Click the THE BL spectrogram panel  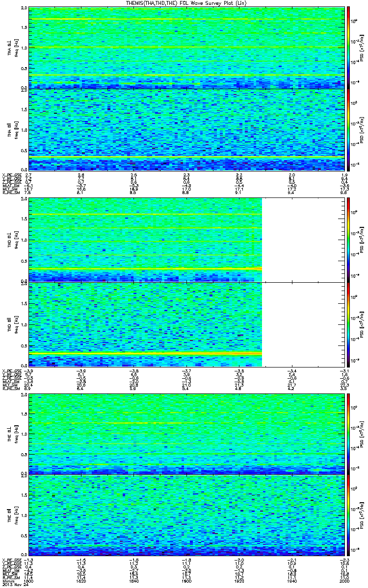point(186,433)
